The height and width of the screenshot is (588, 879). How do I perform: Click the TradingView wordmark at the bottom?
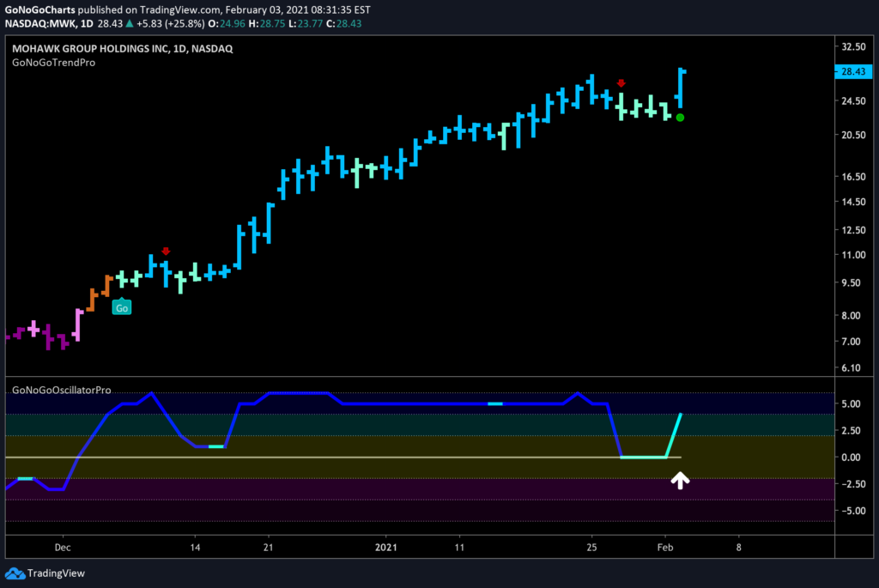(56, 573)
